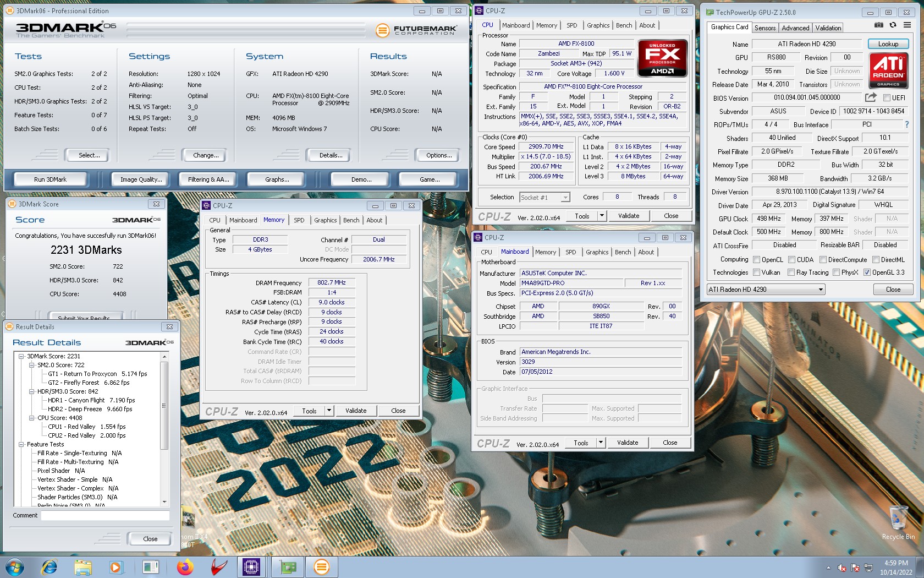This screenshot has width=924, height=578.
Task: Open Windows Explorer folder icon on taskbar
Action: 83,567
